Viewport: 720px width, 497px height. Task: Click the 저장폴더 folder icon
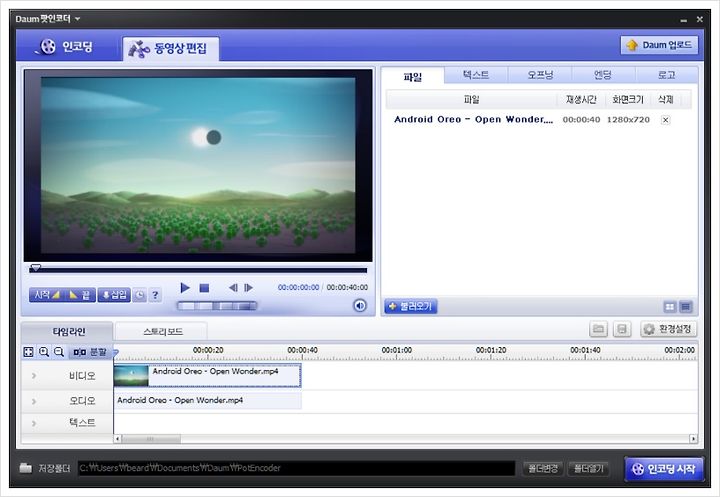[26, 468]
